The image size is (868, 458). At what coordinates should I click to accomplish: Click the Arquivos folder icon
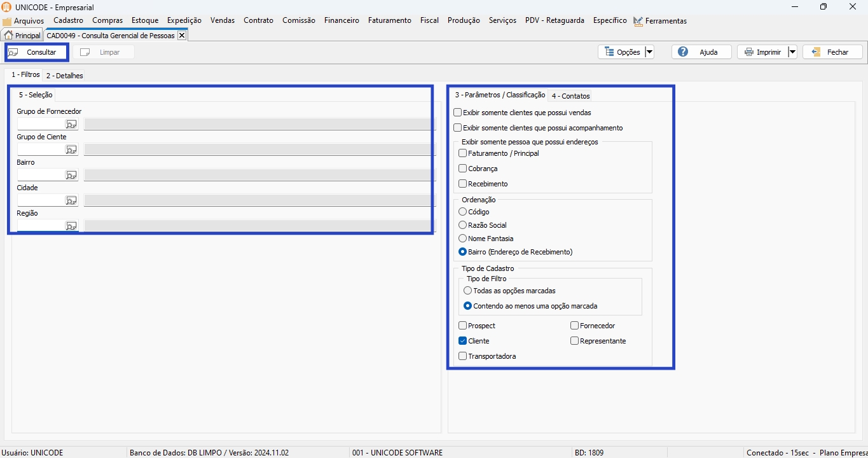click(7, 21)
